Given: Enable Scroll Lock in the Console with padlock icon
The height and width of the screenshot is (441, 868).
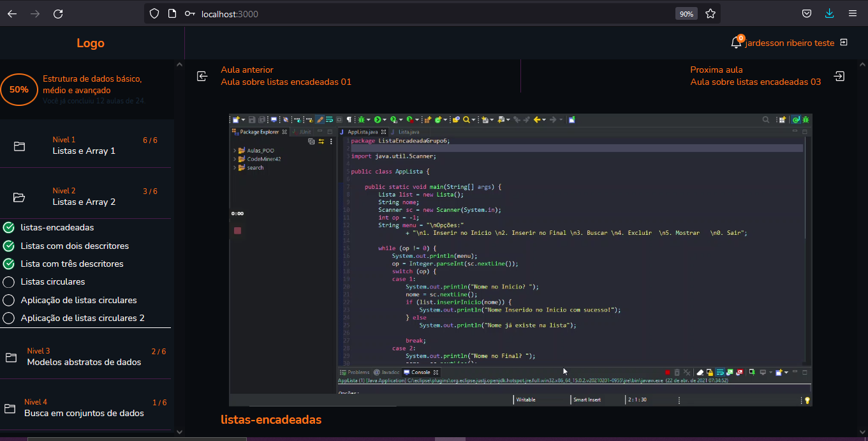Looking at the screenshot, I should 710,372.
